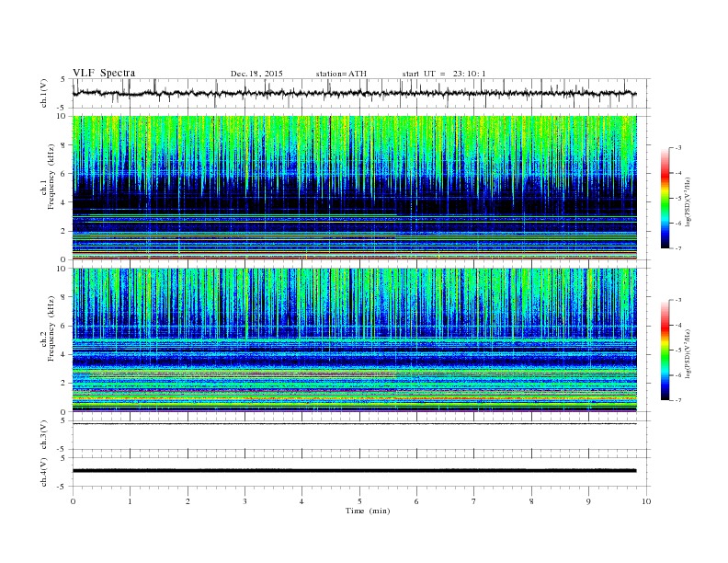The height and width of the screenshot is (563, 728).
Task: Click the "-7" label on ch.2 color bar
Action: click(x=678, y=400)
